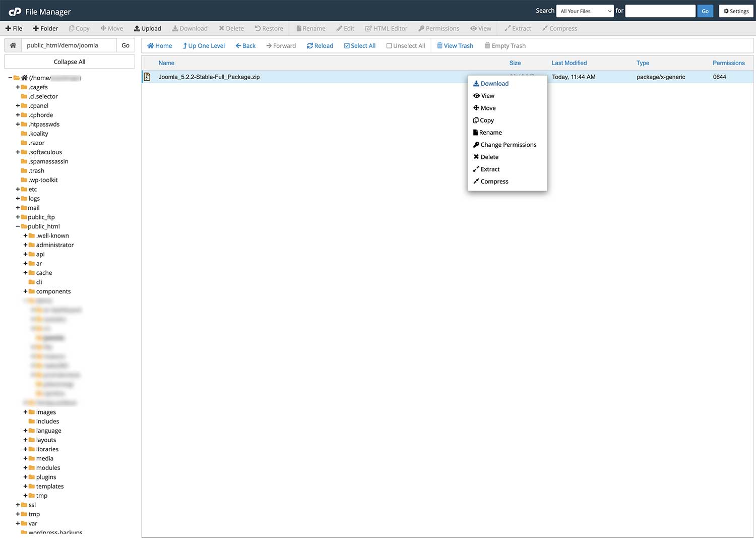Expand the administrator folder

click(x=25, y=245)
